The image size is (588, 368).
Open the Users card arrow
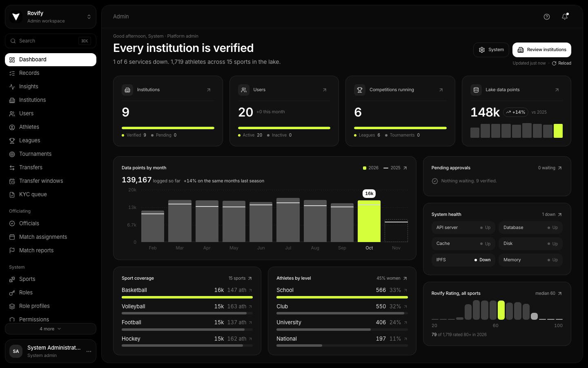(325, 90)
